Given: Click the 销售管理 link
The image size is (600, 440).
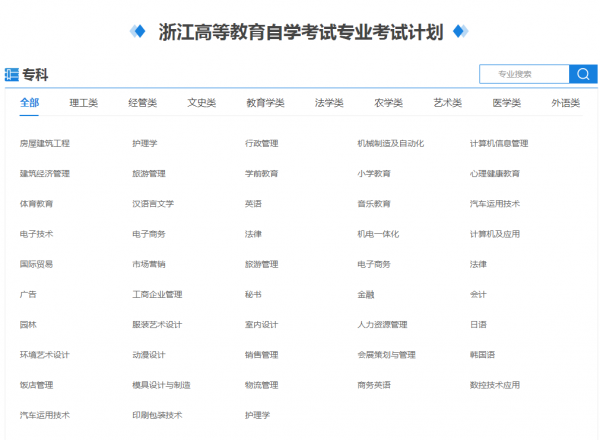Looking at the screenshot, I should pos(262,355).
